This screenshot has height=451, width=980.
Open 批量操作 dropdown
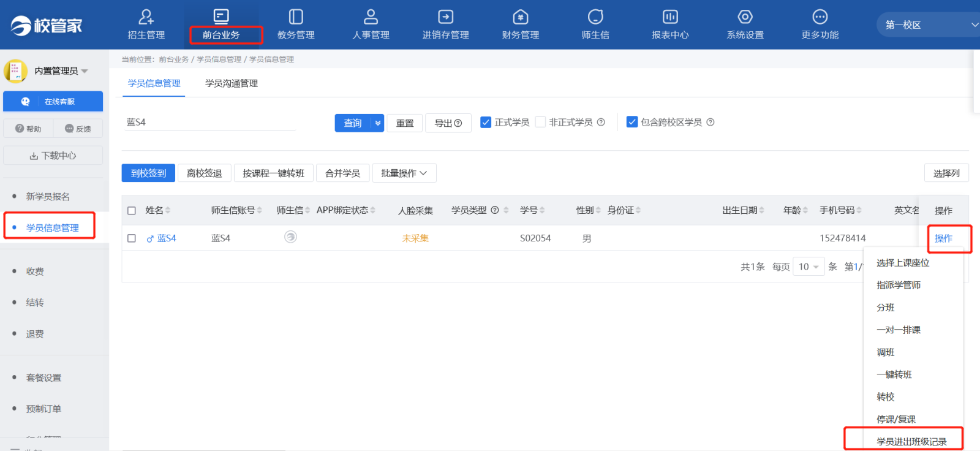coord(404,173)
